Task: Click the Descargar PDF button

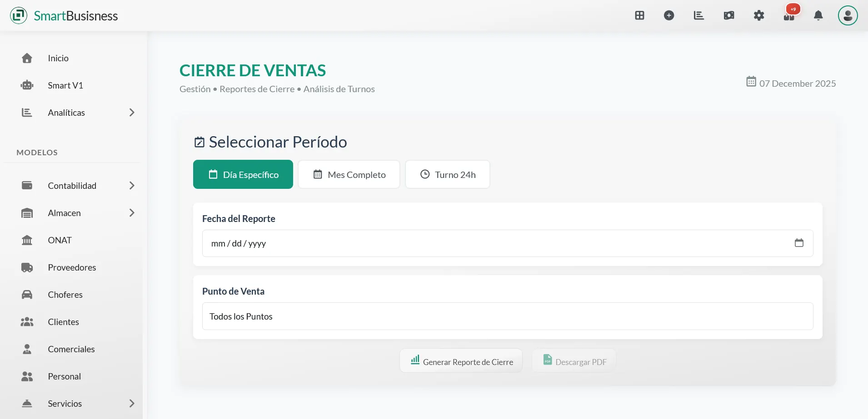Action: (574, 361)
